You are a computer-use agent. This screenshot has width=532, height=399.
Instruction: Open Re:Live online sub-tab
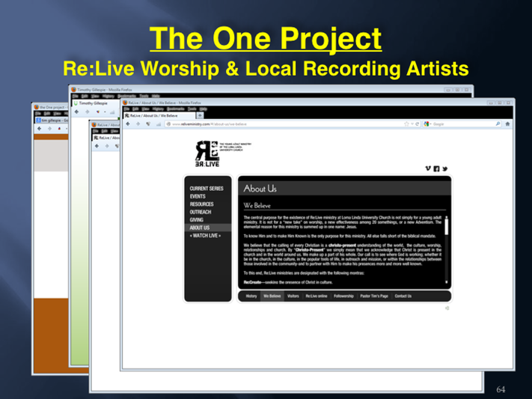(317, 296)
